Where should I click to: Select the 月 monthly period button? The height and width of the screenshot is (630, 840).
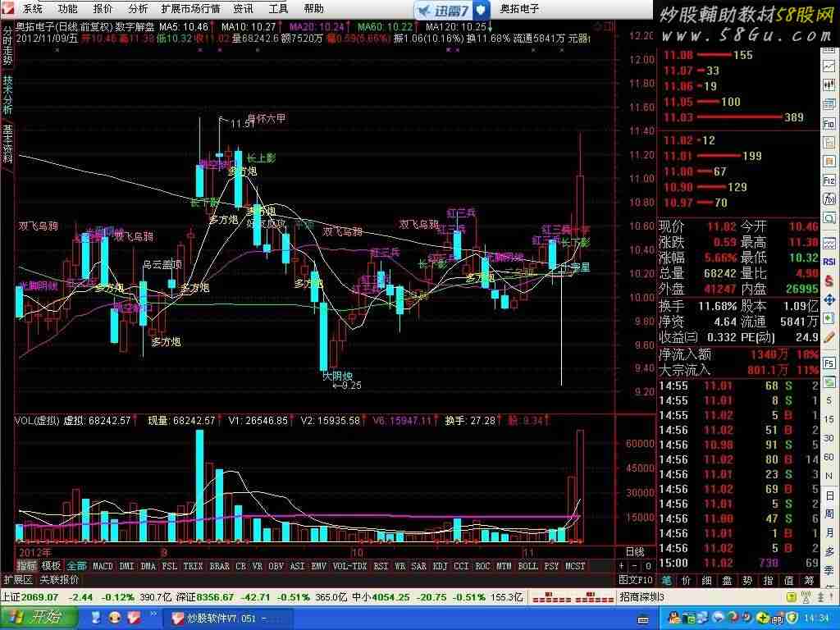829,532
